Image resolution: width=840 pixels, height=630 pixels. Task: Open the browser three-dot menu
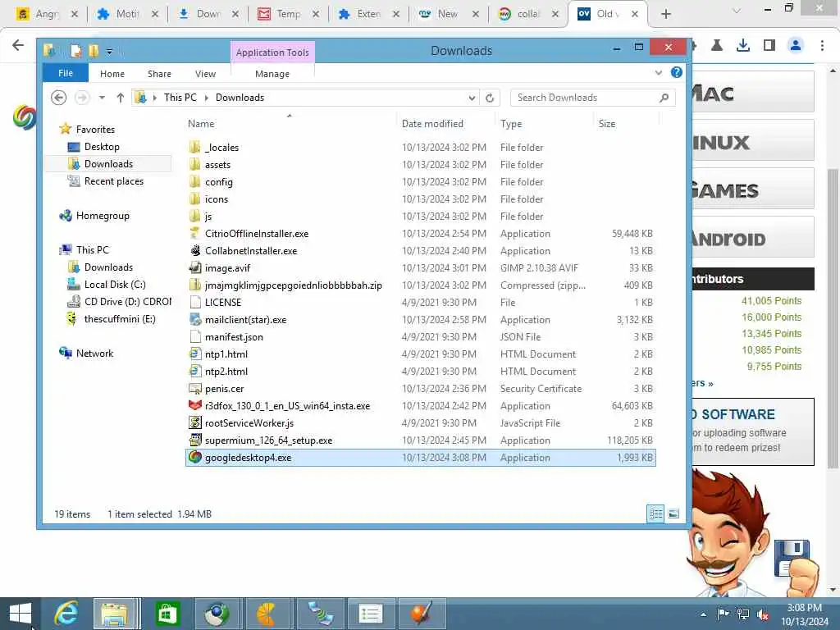[822, 46]
